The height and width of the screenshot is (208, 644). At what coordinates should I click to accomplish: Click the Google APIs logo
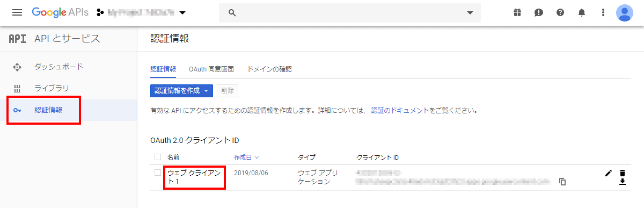click(x=60, y=12)
